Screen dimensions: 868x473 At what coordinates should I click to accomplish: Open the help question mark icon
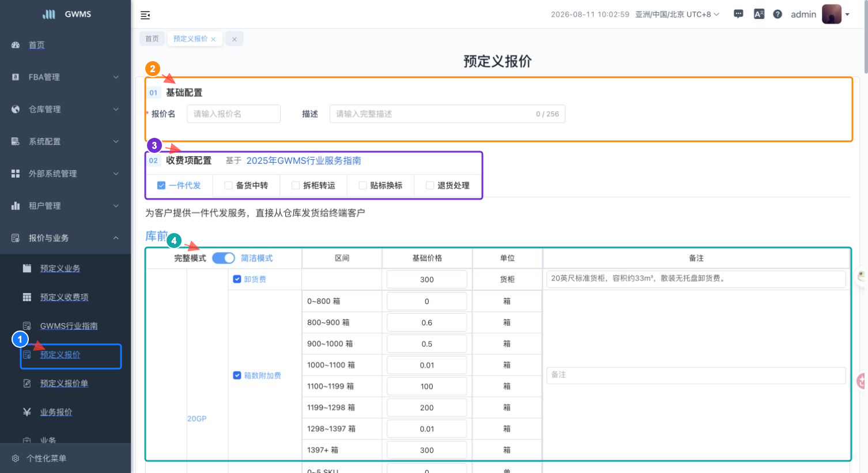[x=778, y=14]
